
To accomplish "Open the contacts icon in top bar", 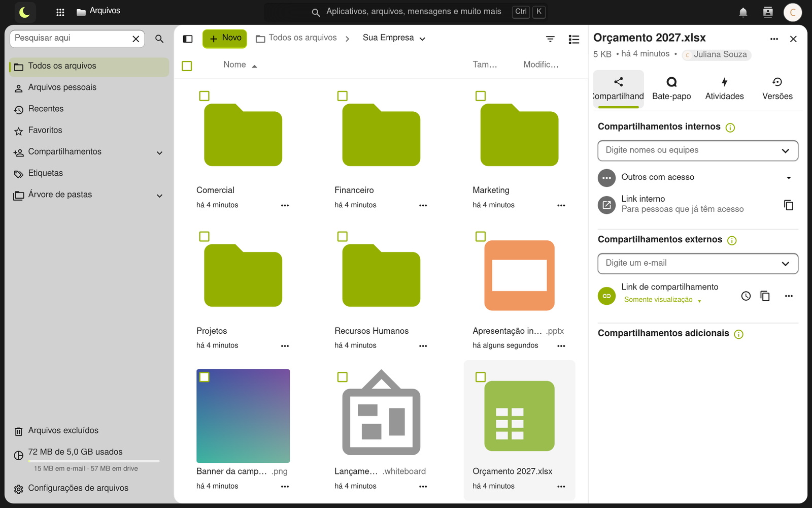I will tap(768, 12).
